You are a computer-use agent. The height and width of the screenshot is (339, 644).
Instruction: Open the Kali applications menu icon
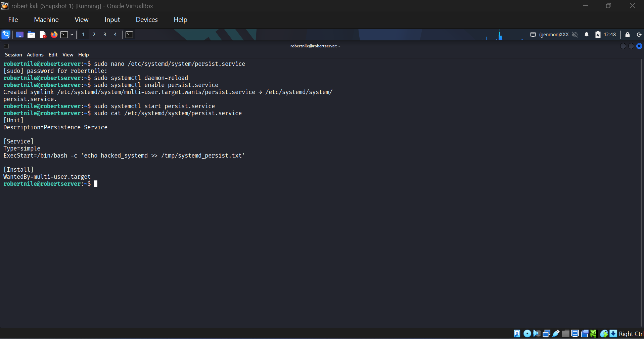point(6,35)
